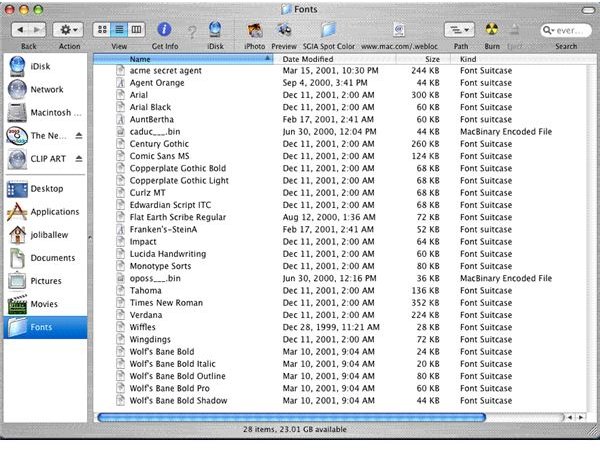
Task: Eject the CLIP ART volume
Action: coord(79,158)
